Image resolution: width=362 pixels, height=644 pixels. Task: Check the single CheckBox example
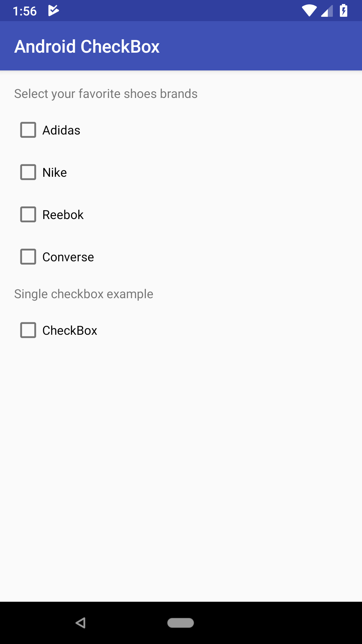click(28, 330)
